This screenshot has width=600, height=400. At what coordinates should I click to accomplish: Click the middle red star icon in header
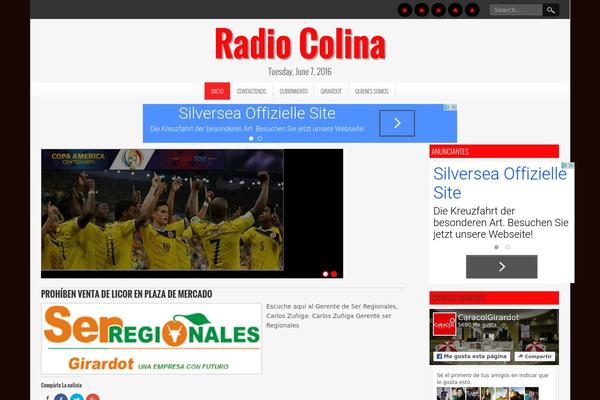438,10
